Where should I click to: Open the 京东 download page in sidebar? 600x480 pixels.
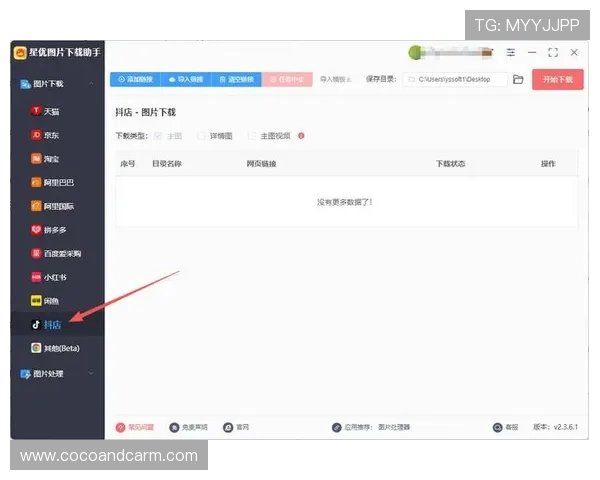(x=45, y=135)
